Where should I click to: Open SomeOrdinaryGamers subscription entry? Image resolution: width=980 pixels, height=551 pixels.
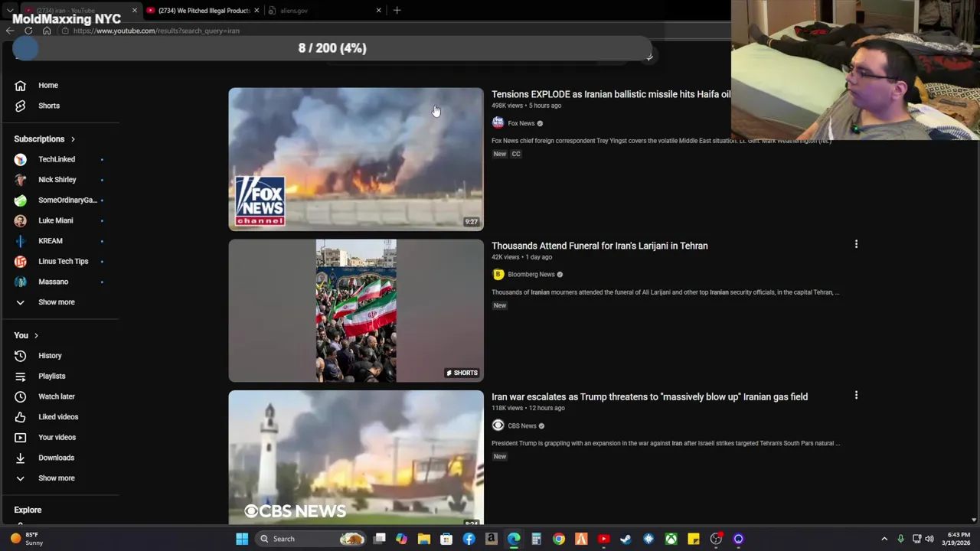(x=67, y=200)
